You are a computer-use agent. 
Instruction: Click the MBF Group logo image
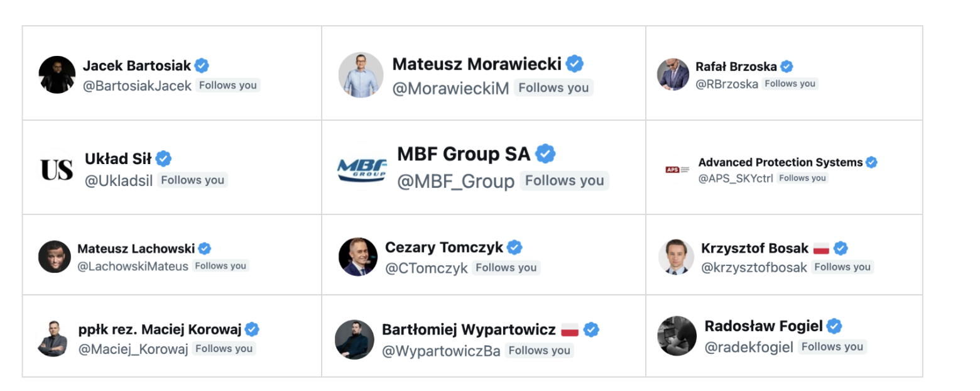pyautogui.click(x=362, y=168)
